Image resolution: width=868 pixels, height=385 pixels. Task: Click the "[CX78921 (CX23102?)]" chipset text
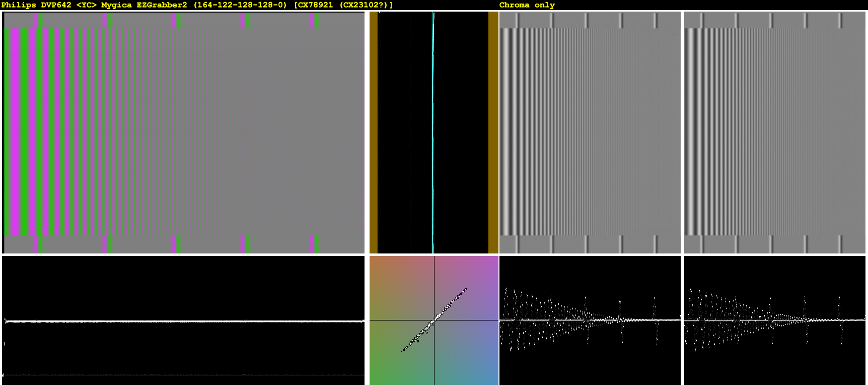tap(343, 5)
